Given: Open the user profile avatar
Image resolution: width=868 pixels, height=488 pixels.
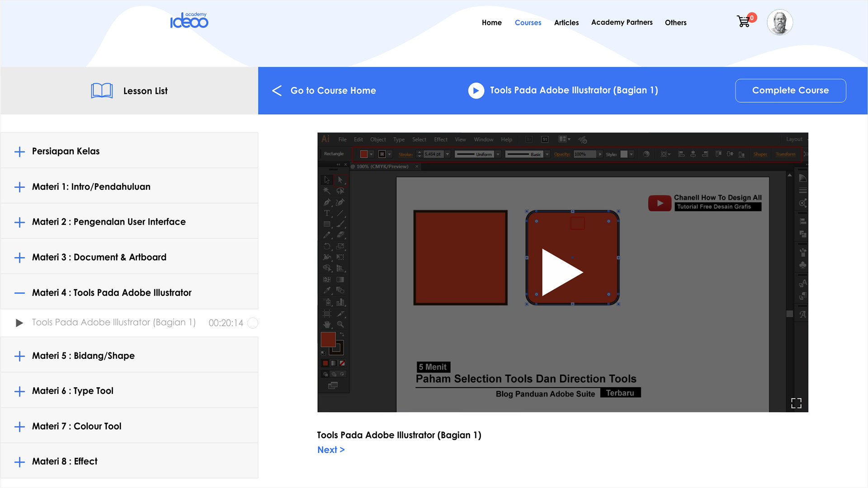Looking at the screenshot, I should [780, 22].
